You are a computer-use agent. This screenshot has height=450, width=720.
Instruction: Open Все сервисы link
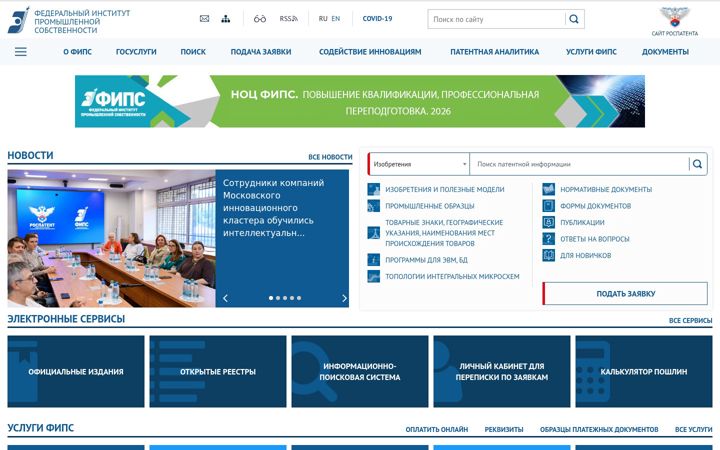click(x=690, y=321)
